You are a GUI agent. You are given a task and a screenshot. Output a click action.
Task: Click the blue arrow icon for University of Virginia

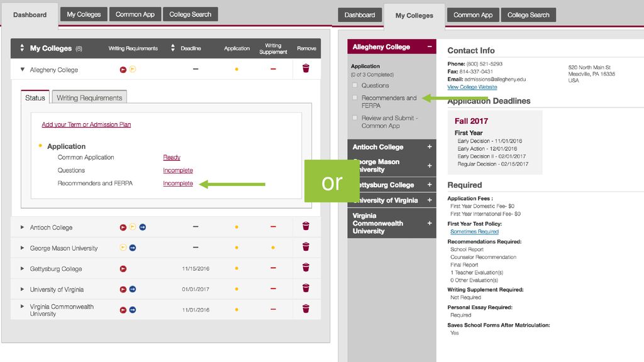click(132, 289)
